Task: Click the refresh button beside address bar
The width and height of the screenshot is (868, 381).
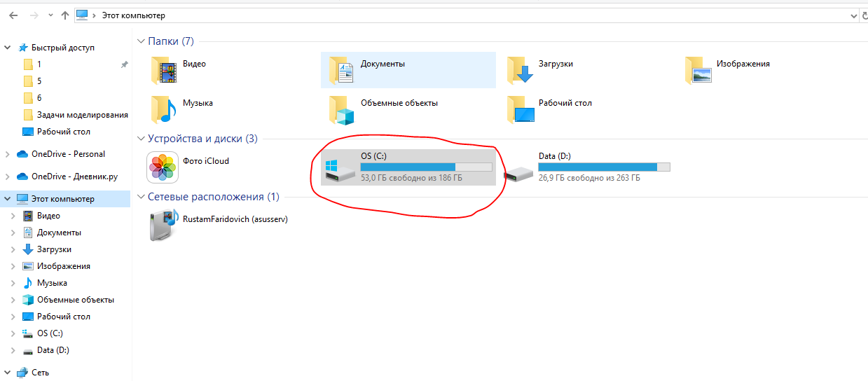Action: [865, 15]
